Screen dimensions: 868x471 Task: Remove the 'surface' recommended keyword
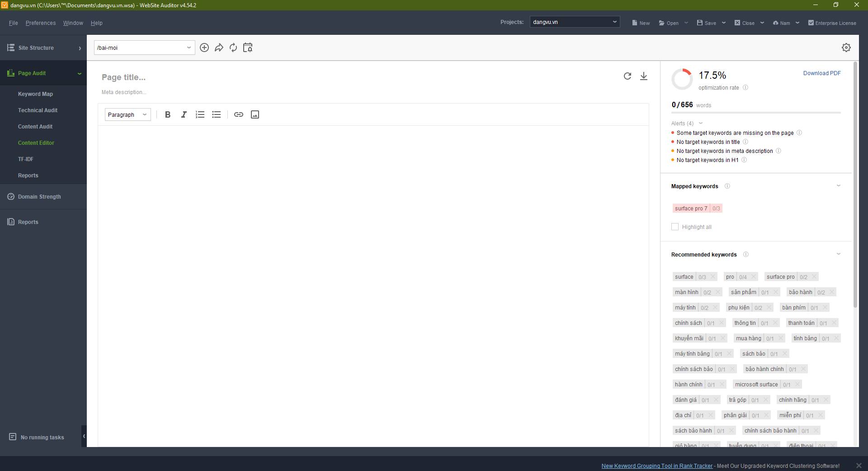tap(713, 277)
